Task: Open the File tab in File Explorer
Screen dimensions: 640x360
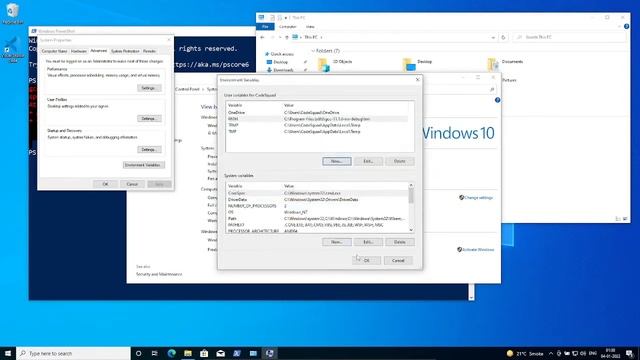Action: tap(265, 27)
